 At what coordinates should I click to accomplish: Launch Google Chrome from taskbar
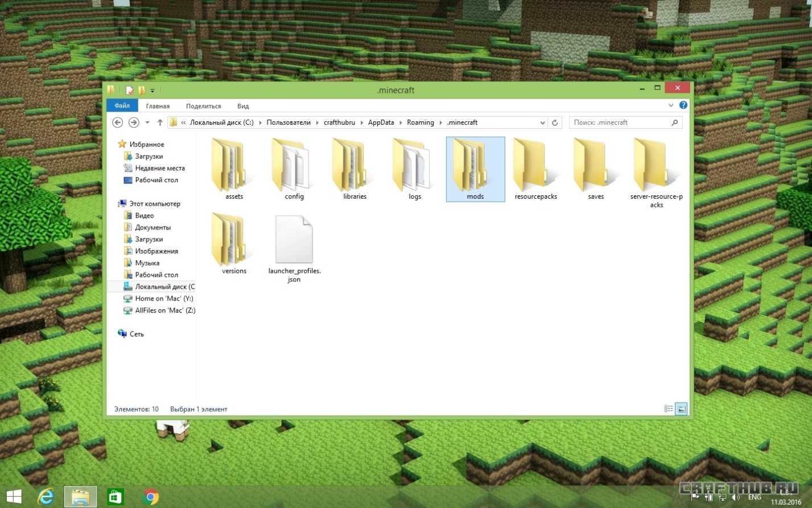(151, 497)
